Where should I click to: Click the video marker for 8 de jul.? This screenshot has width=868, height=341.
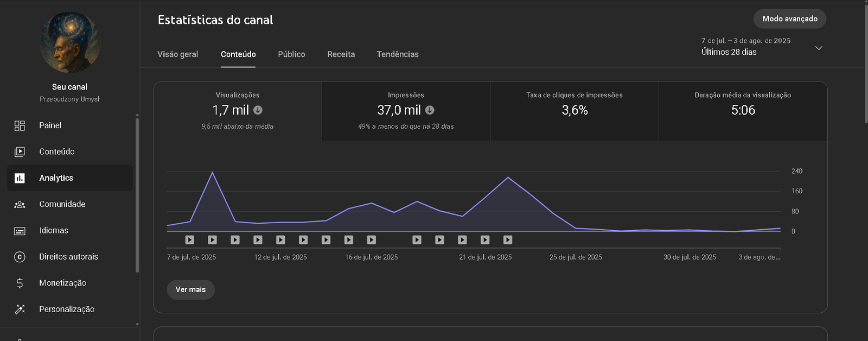(190, 239)
